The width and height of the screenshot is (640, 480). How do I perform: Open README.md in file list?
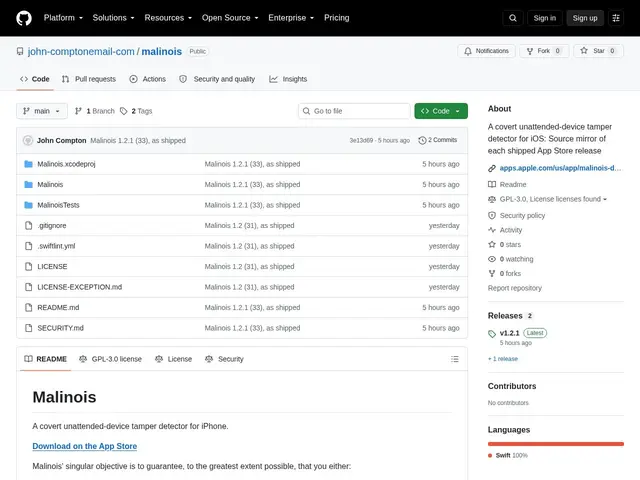tap(58, 307)
